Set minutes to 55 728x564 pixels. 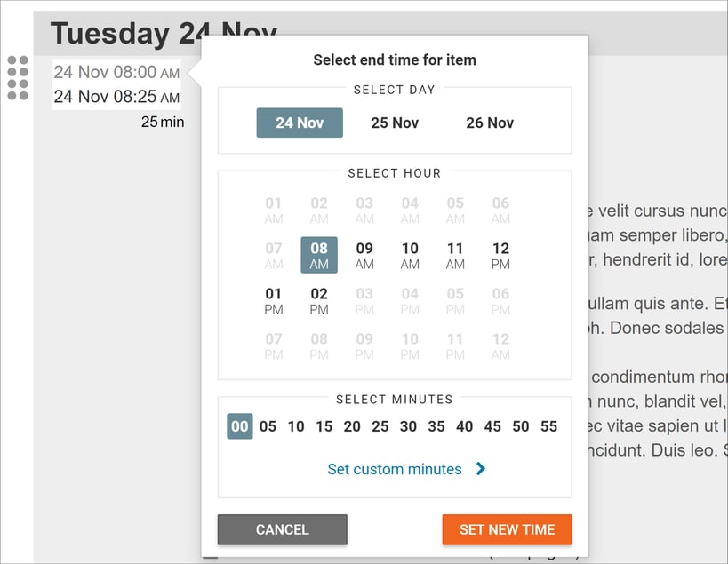click(548, 426)
